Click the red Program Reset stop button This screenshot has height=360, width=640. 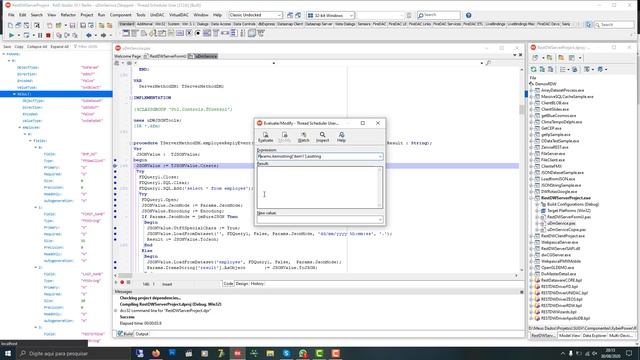(48, 36)
